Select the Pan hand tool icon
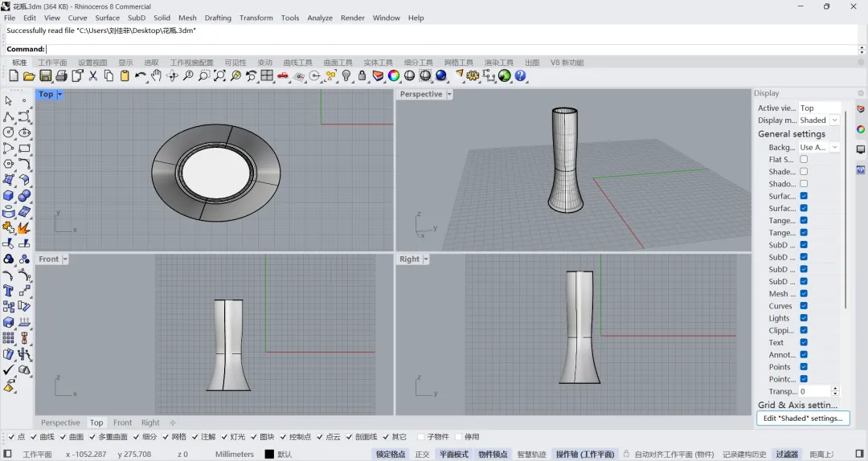 [x=157, y=75]
